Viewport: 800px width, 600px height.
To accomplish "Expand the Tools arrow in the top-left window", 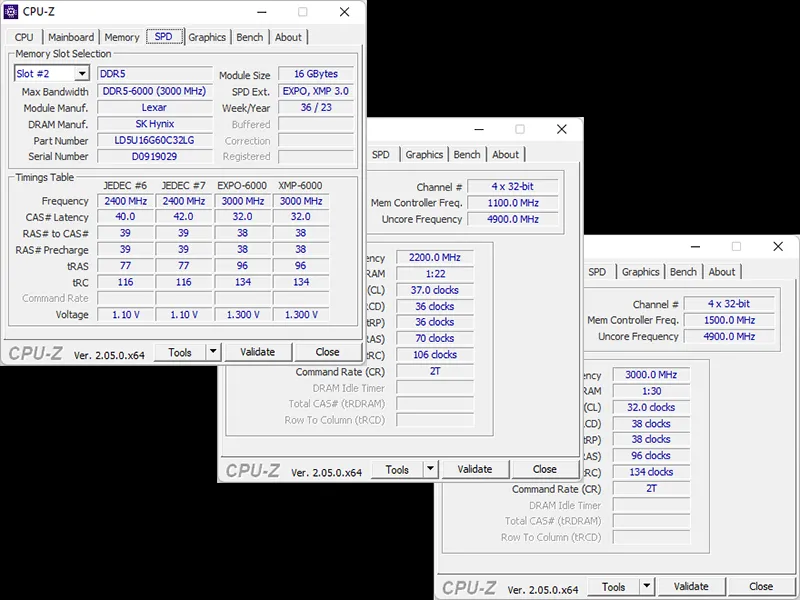I will [212, 352].
